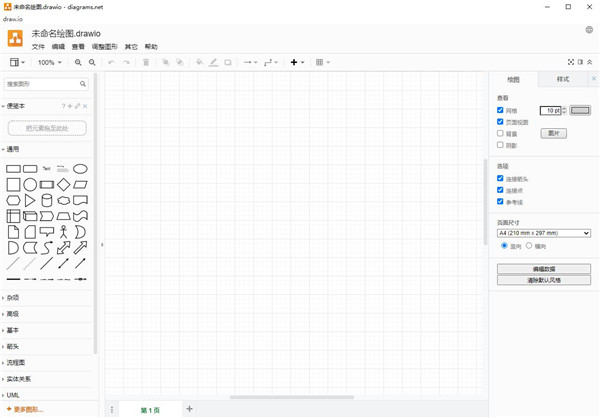Select the ellipse shape in 通用 palette
Image resolution: width=600 pixels, height=418 pixels.
80,169
